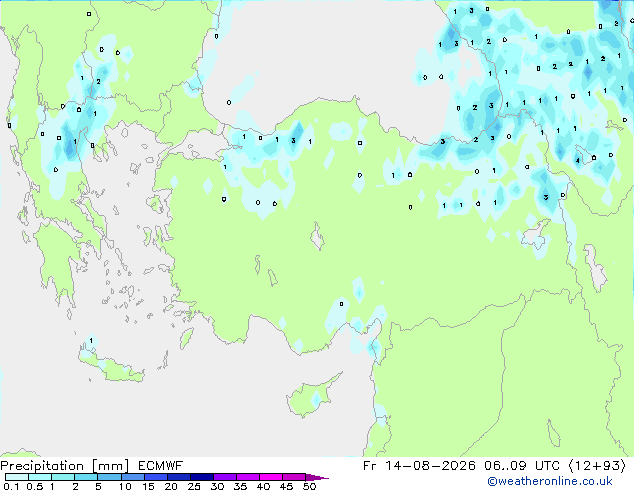Select the 5–10 mm legend color
634x490 pixels.
(109, 477)
